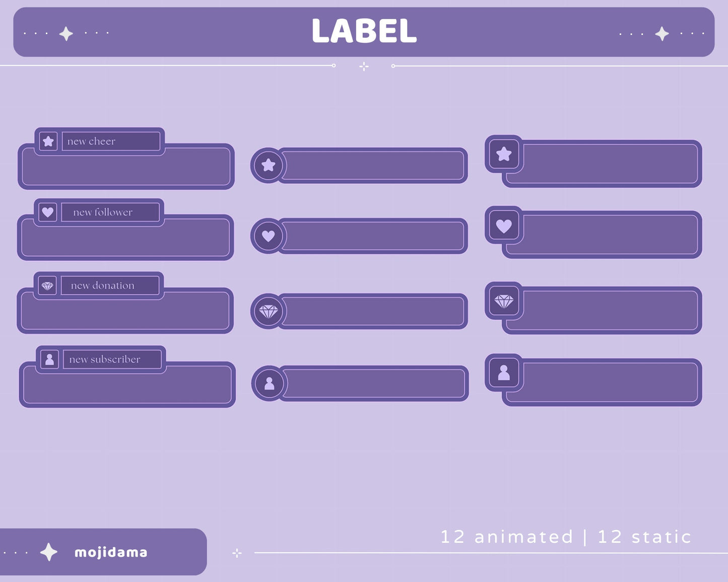Click the 'new donation' label text
Screen dimensions: 728x582
tap(103, 285)
